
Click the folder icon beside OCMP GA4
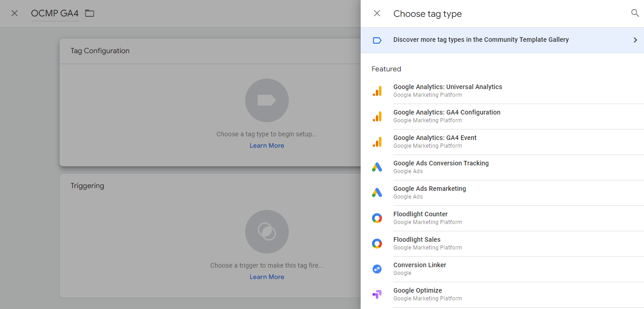pos(90,13)
